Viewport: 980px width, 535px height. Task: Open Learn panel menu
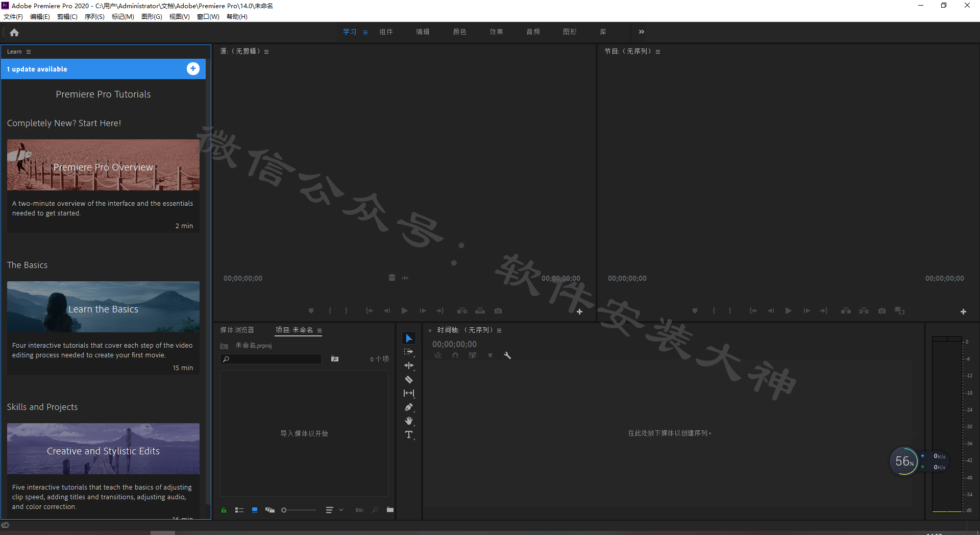29,52
